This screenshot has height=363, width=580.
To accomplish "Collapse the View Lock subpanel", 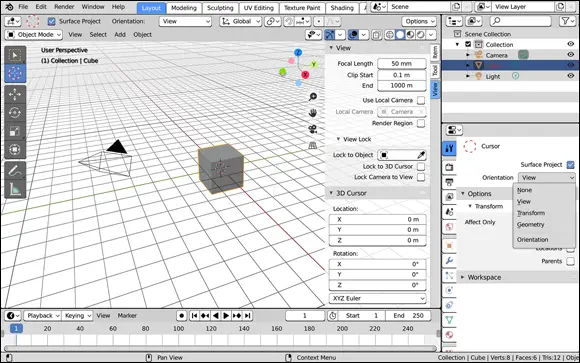I will coord(338,139).
